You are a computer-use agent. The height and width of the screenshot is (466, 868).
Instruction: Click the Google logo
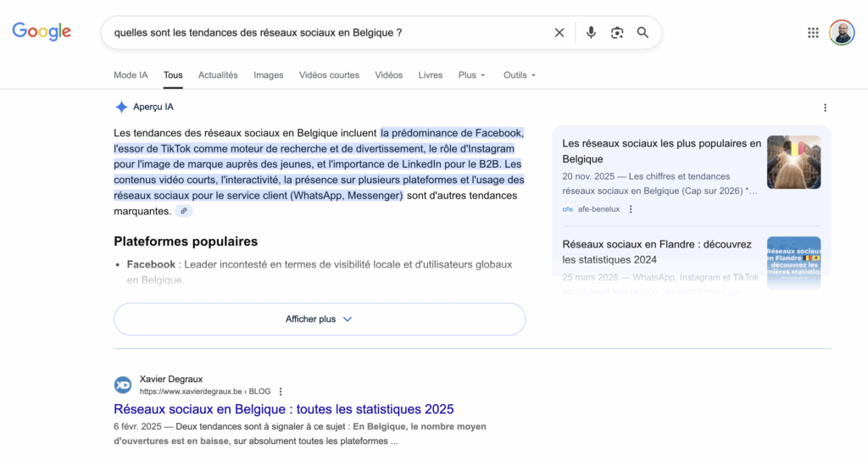42,32
